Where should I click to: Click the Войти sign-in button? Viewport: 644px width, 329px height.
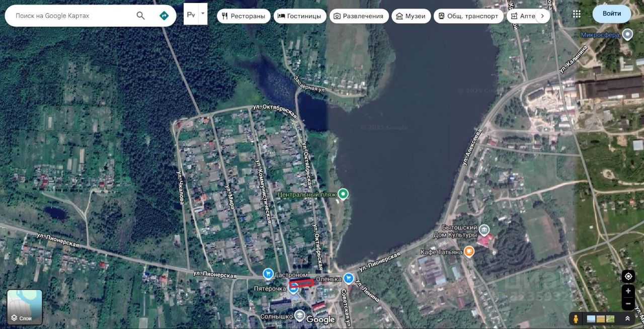[x=612, y=14]
